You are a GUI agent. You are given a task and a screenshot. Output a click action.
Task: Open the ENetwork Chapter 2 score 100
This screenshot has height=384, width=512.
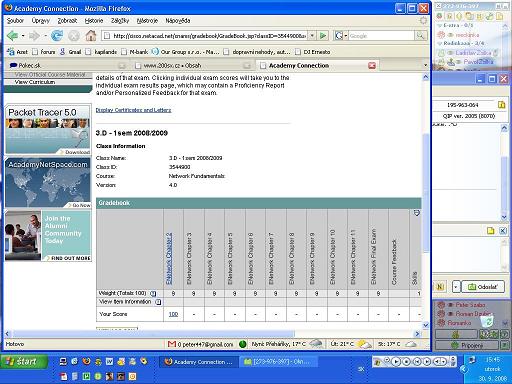click(x=173, y=314)
